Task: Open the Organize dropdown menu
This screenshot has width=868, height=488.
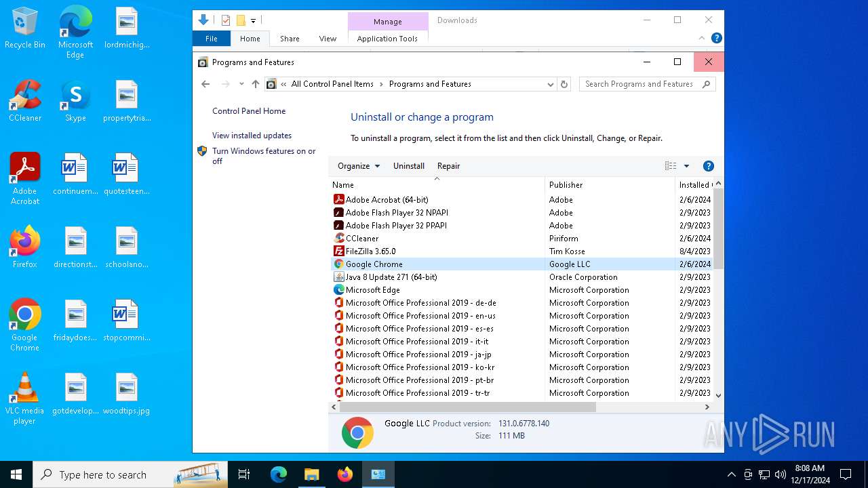Action: (x=359, y=166)
